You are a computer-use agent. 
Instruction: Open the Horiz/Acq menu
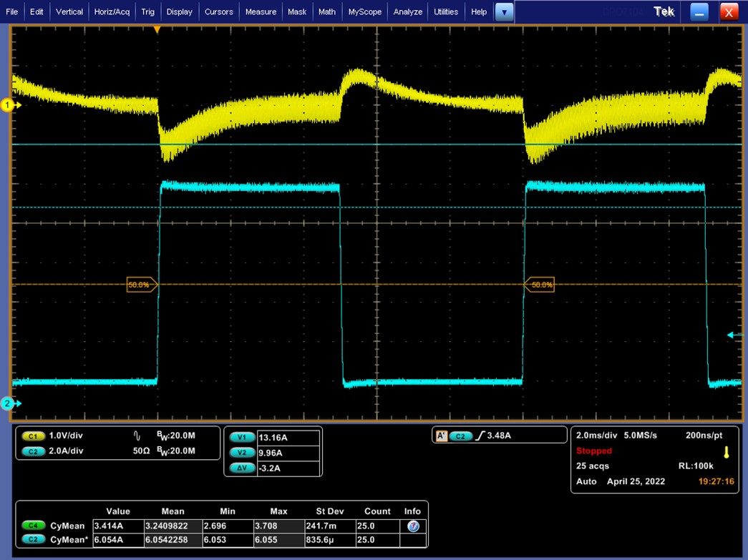point(112,12)
